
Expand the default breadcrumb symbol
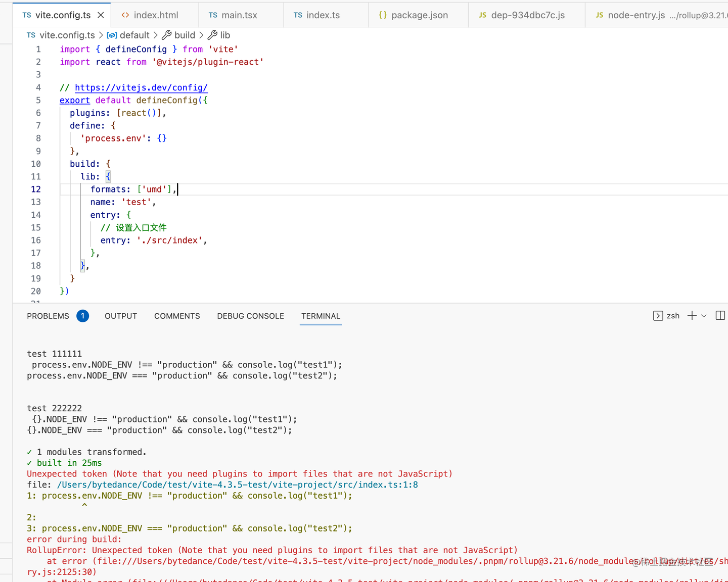pos(134,35)
